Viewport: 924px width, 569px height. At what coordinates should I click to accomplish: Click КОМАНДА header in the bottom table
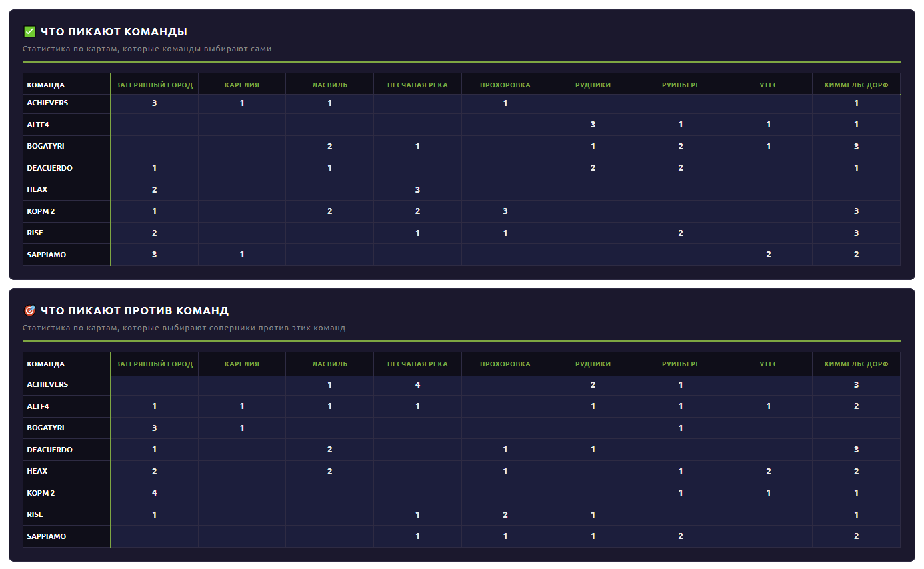point(45,364)
